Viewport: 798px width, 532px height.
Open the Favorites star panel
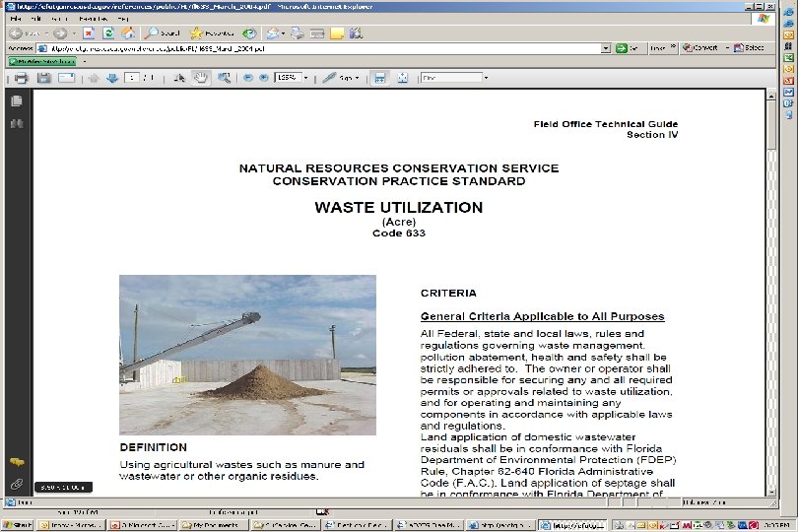pos(212,33)
